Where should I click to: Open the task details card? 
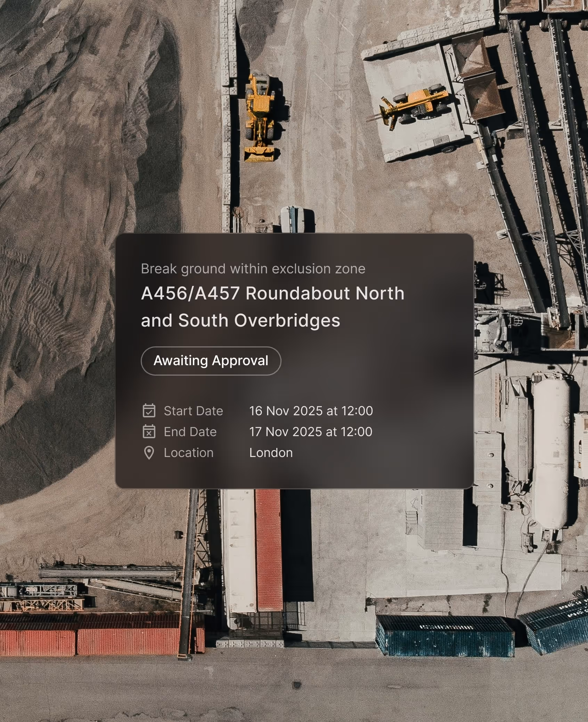pos(294,362)
